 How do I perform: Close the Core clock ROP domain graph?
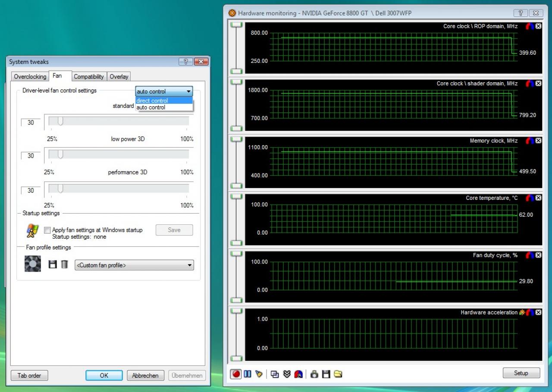pyautogui.click(x=538, y=26)
